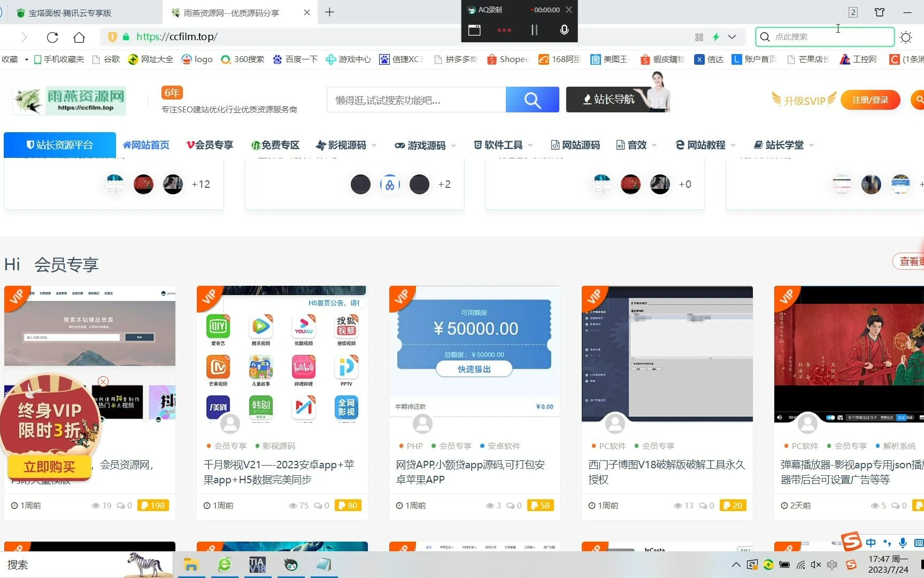Screen dimensions: 924x578
Task: Open the 千月影视V21 app thumbnail
Action: [x=282, y=354]
